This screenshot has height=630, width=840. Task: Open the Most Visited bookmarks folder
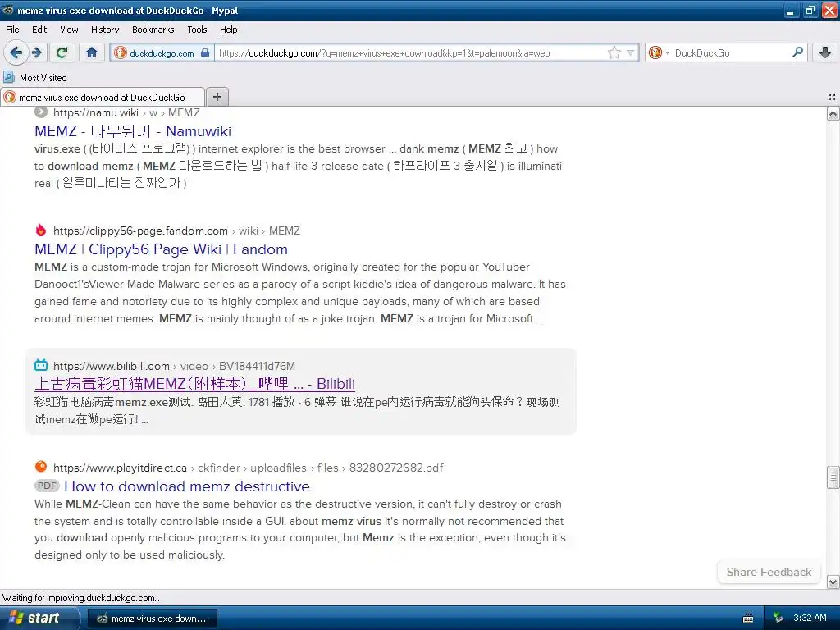click(35, 78)
